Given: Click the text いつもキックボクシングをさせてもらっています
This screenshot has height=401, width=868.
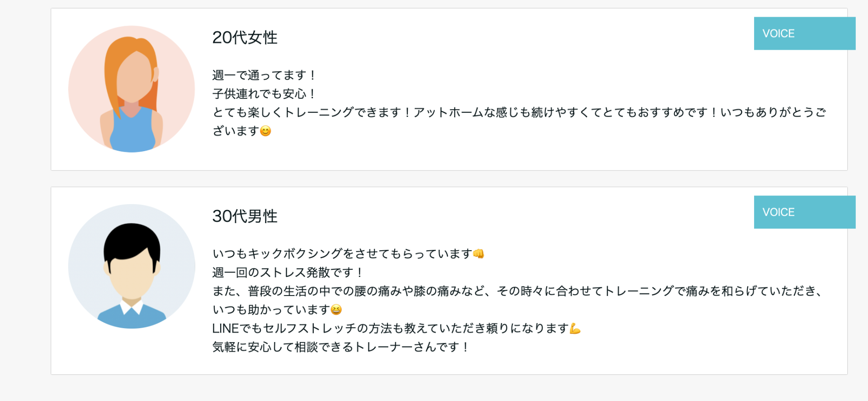Looking at the screenshot, I should click(342, 254).
